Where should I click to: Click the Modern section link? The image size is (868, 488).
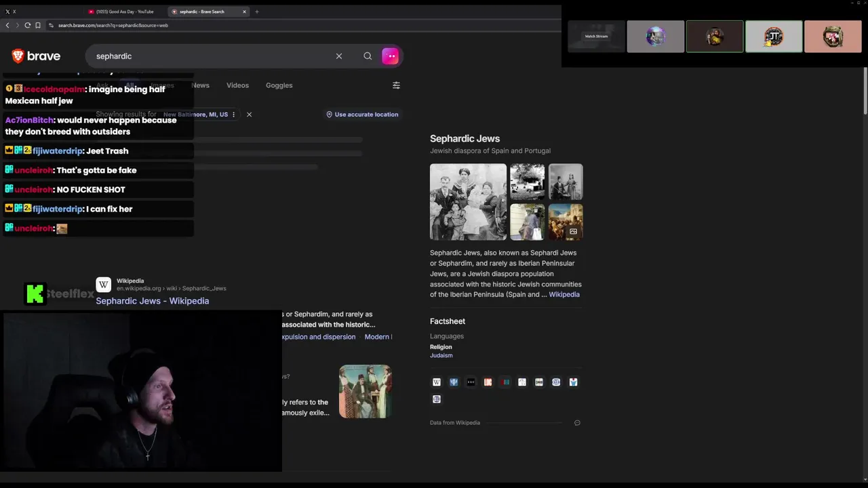click(x=378, y=337)
